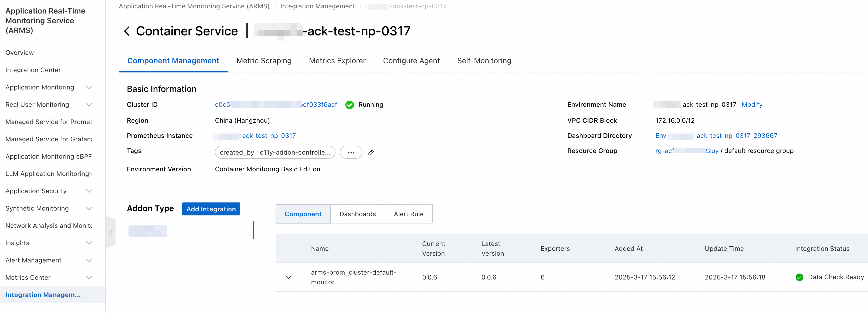Screen dimensions: 868x313
Task: Select the Dashboards segment
Action: [358, 214]
